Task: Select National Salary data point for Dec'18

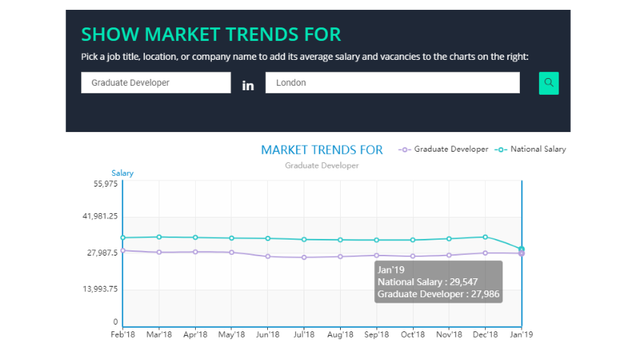Action: [485, 237]
